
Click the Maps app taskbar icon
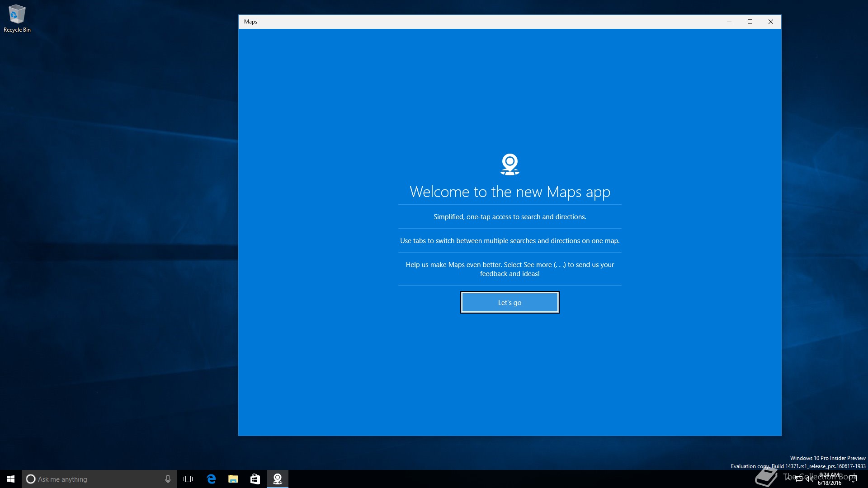278,479
